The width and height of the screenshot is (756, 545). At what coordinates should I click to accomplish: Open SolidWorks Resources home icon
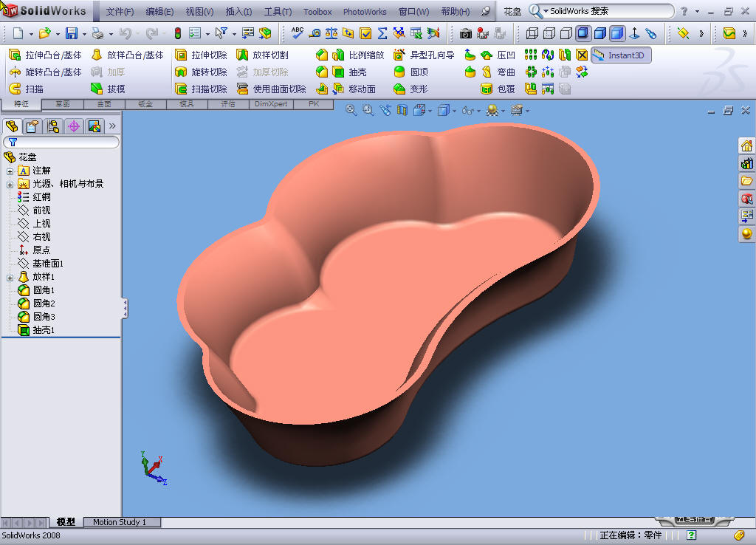click(747, 145)
